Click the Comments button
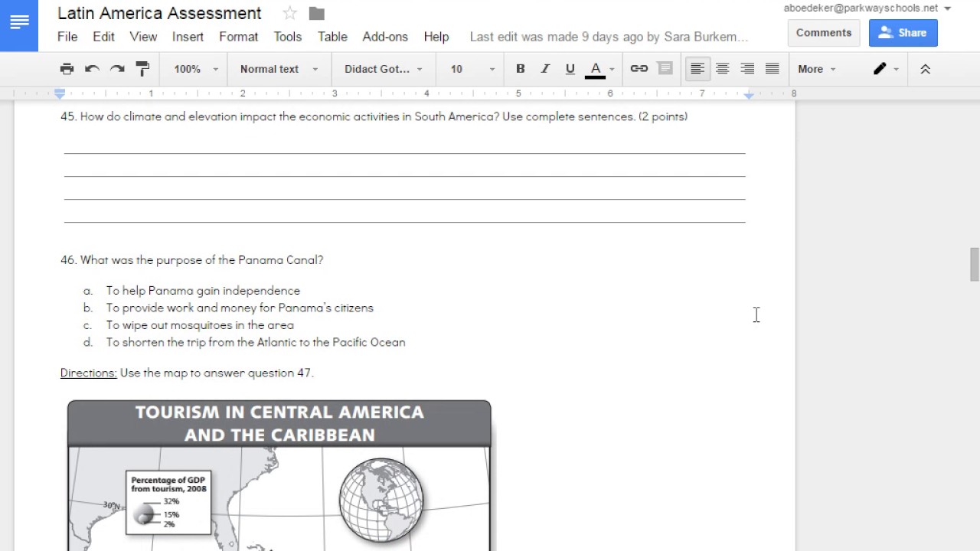 [x=824, y=33]
